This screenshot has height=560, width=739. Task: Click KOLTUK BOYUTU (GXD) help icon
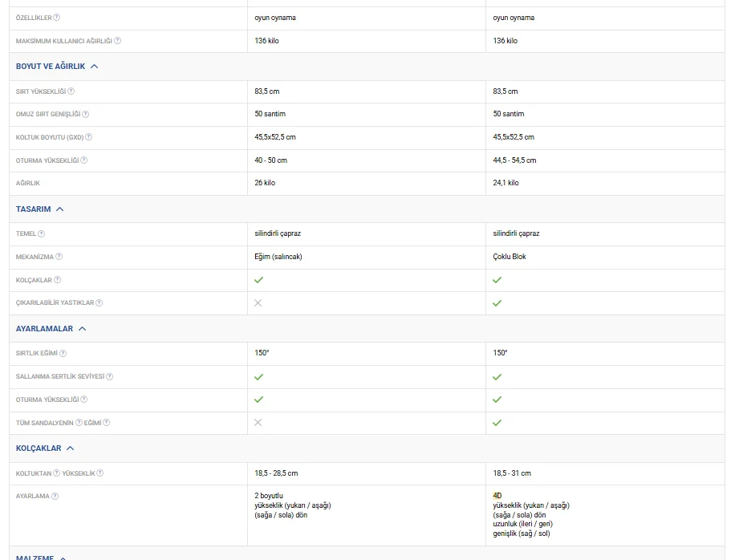point(88,137)
